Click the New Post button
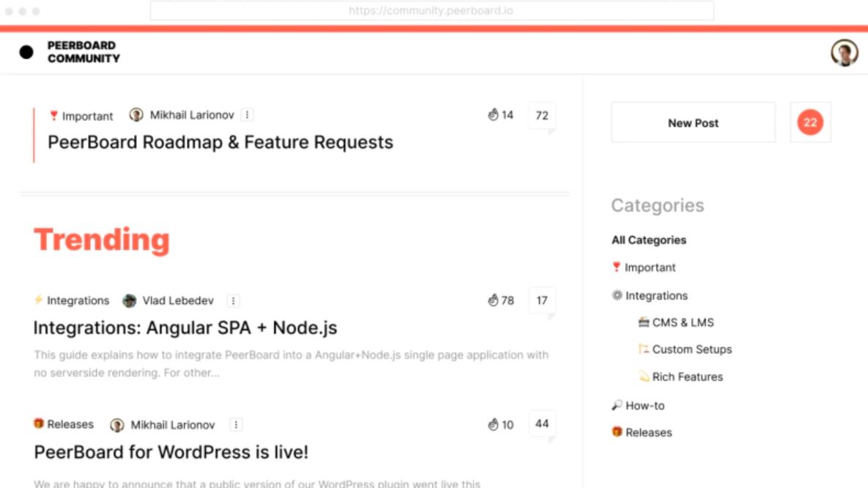868x488 pixels. click(x=693, y=122)
